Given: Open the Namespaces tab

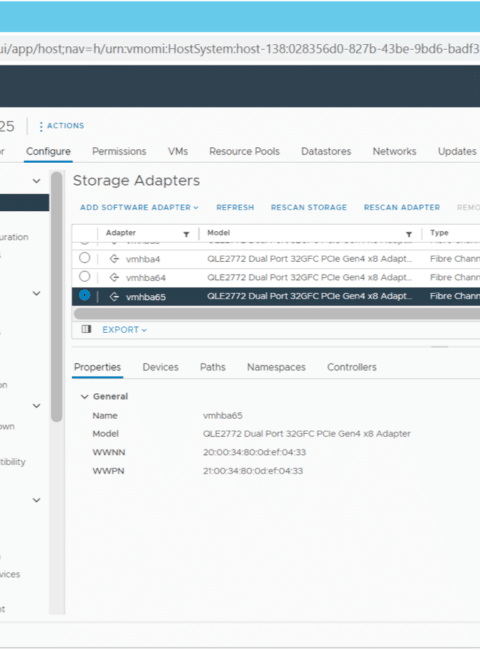Looking at the screenshot, I should click(x=276, y=367).
